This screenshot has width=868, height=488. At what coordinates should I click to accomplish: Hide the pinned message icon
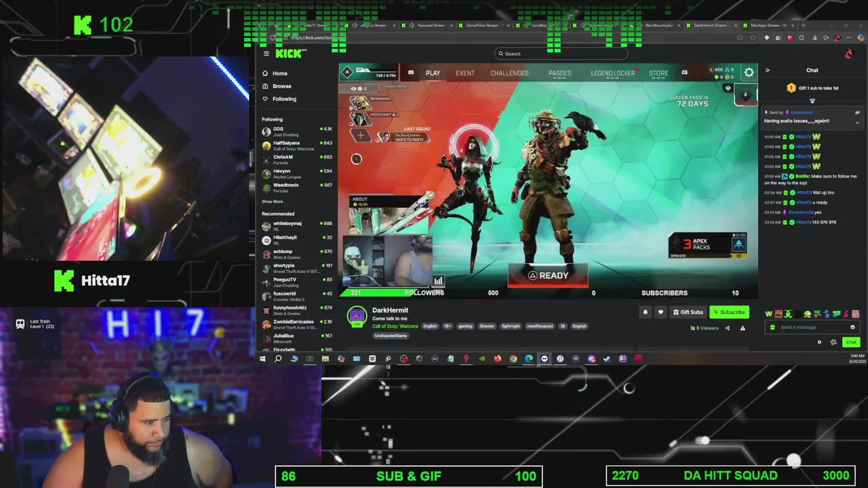tap(857, 113)
